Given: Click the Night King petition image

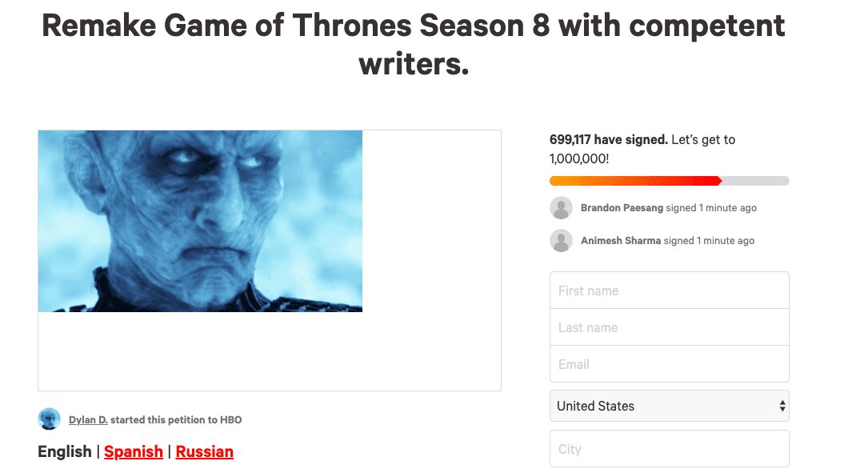Looking at the screenshot, I should [x=200, y=221].
